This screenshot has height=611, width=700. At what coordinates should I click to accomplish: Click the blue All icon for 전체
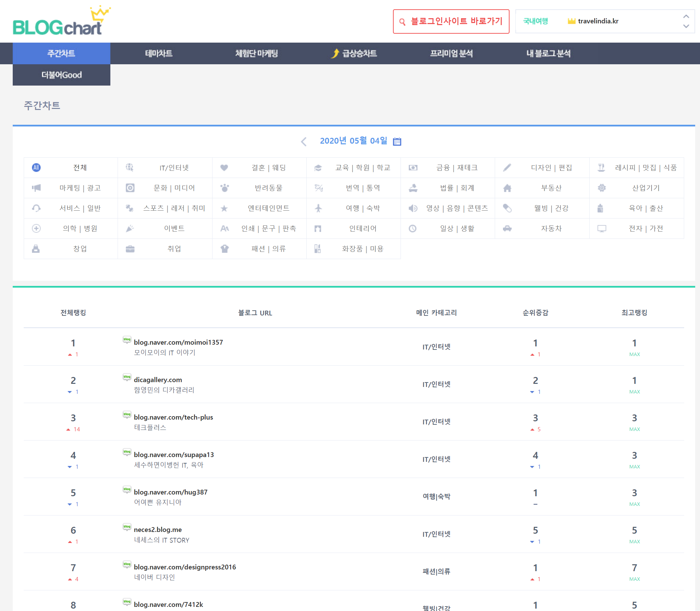(x=36, y=168)
